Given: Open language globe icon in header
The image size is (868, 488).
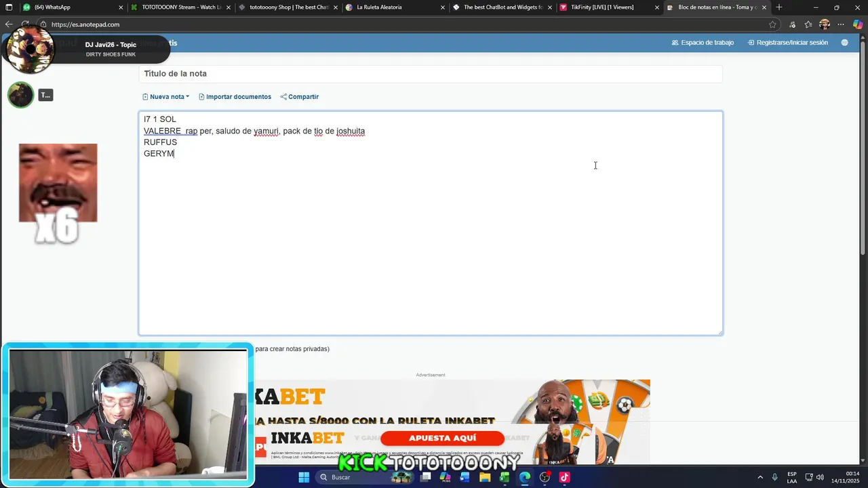Looking at the screenshot, I should 844,43.
